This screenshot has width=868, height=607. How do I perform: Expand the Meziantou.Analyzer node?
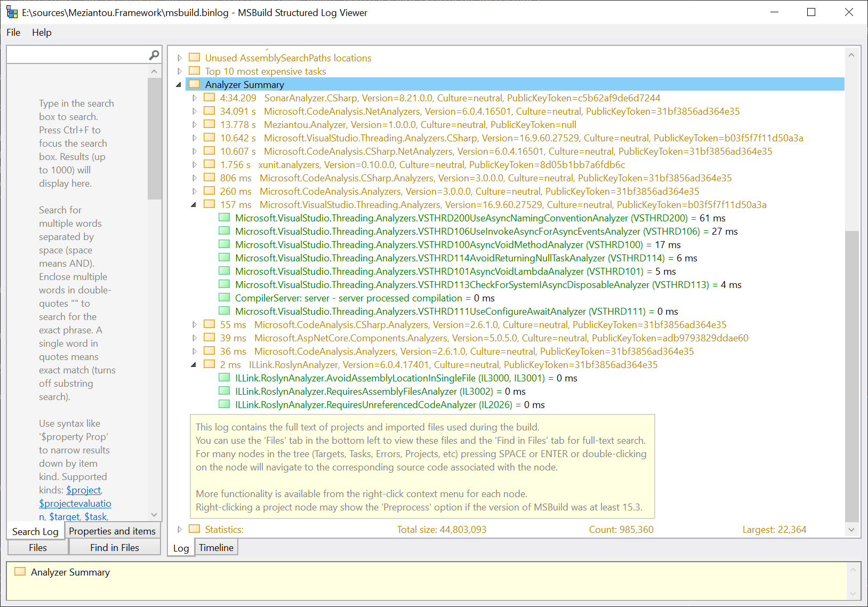point(195,125)
